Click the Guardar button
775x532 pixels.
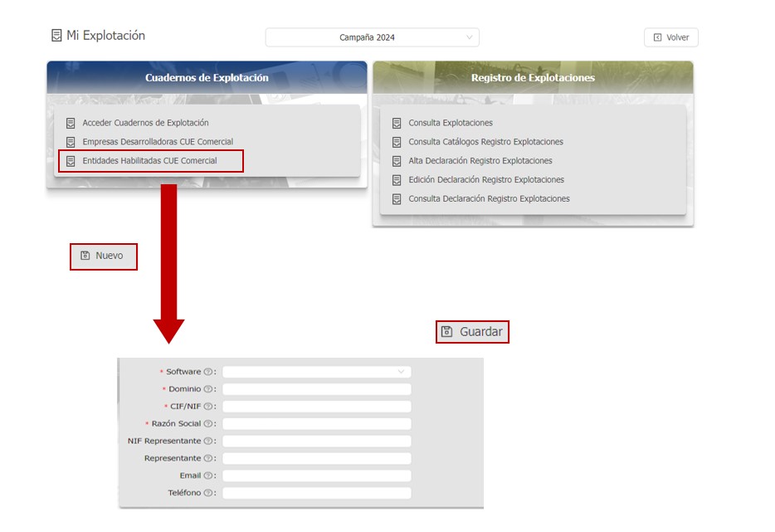point(472,332)
